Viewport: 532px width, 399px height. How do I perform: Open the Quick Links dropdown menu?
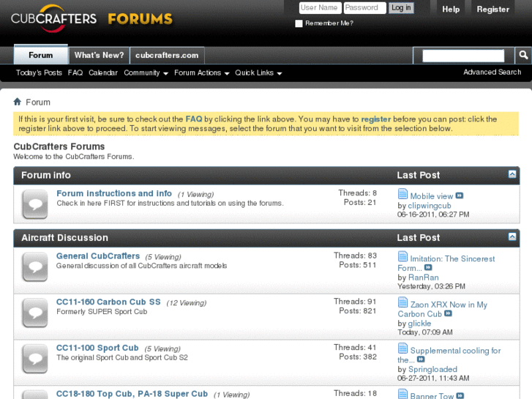(x=258, y=72)
